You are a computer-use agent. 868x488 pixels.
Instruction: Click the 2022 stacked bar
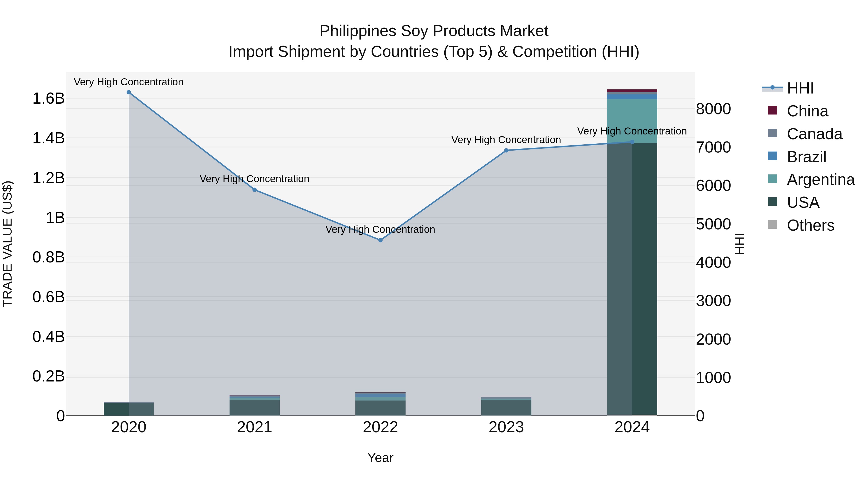click(380, 404)
